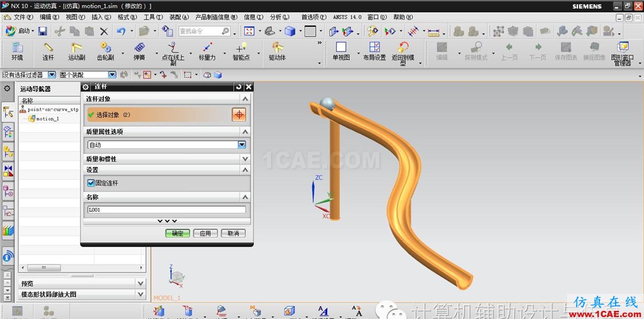
Task: Open the 分析(L) menu
Action: click(x=280, y=17)
